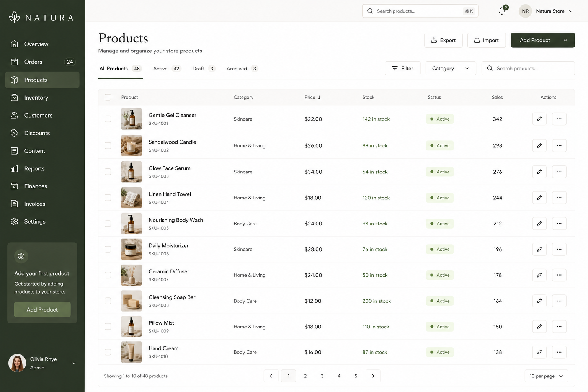Open more actions for Ceramic Diffuser
This screenshot has height=392, width=588.
click(x=559, y=275)
